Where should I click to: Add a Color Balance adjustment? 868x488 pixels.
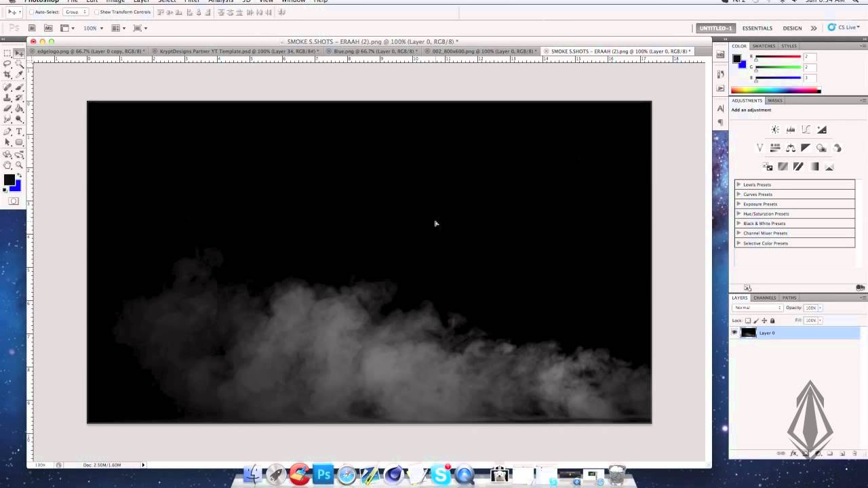click(x=791, y=148)
